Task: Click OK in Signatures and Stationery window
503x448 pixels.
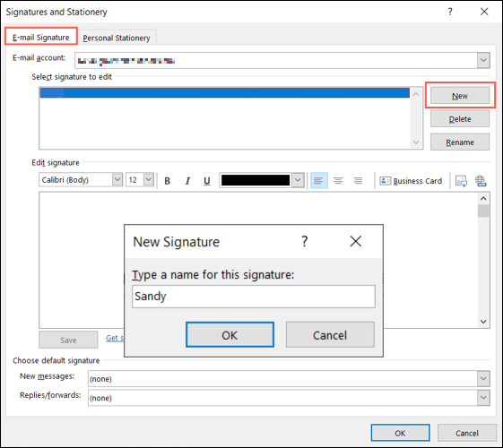Action: (401, 433)
